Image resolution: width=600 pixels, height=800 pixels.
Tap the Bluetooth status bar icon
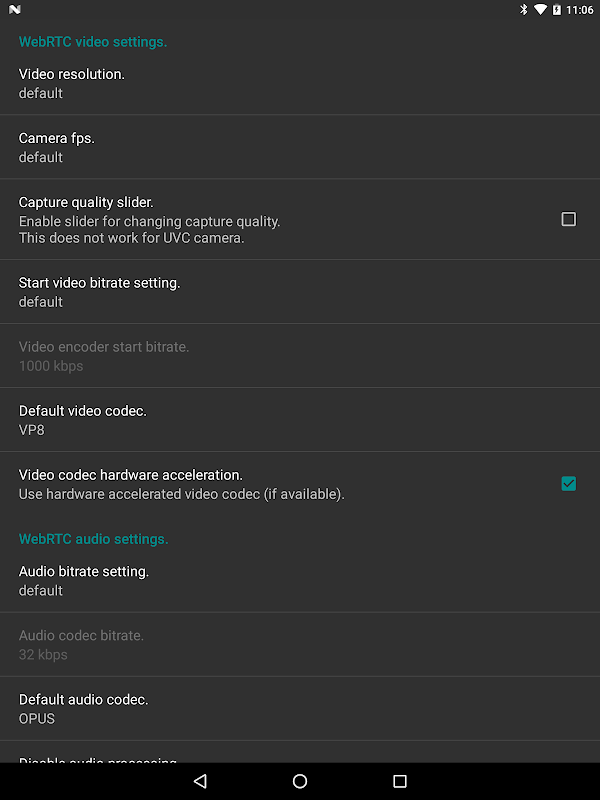[x=523, y=10]
